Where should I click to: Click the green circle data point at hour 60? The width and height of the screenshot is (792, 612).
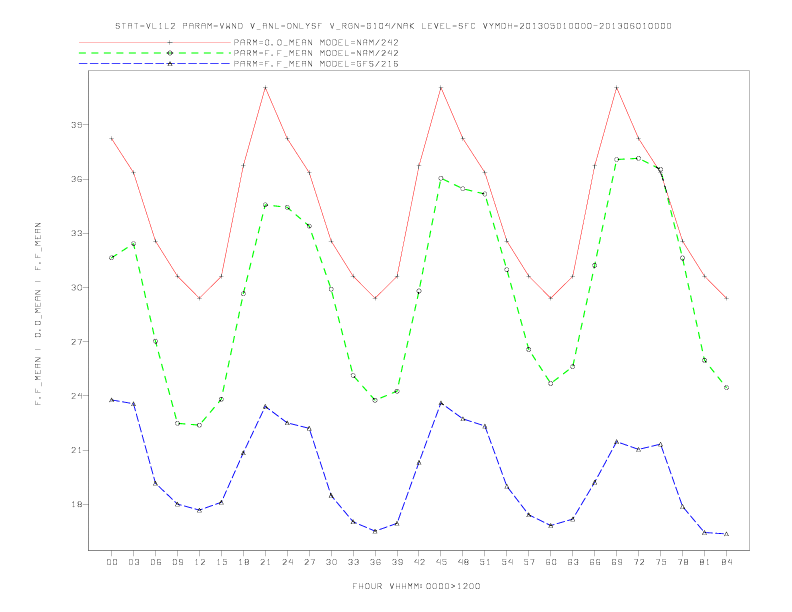click(x=551, y=383)
